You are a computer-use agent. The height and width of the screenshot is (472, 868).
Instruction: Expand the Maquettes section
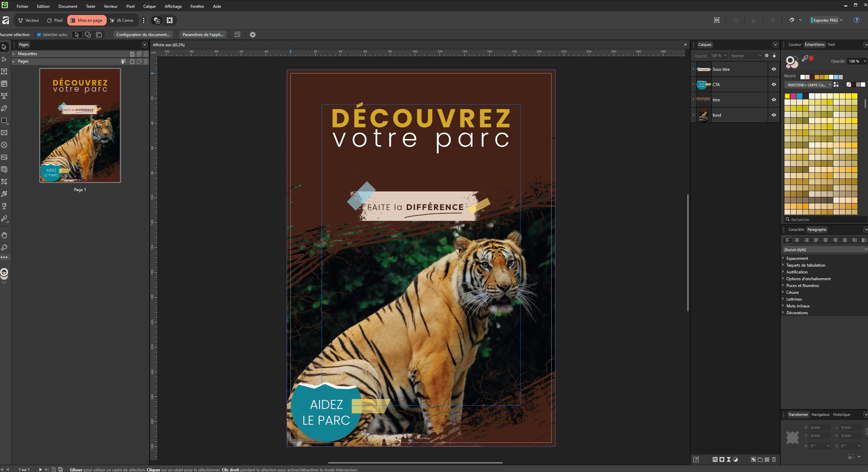point(13,54)
